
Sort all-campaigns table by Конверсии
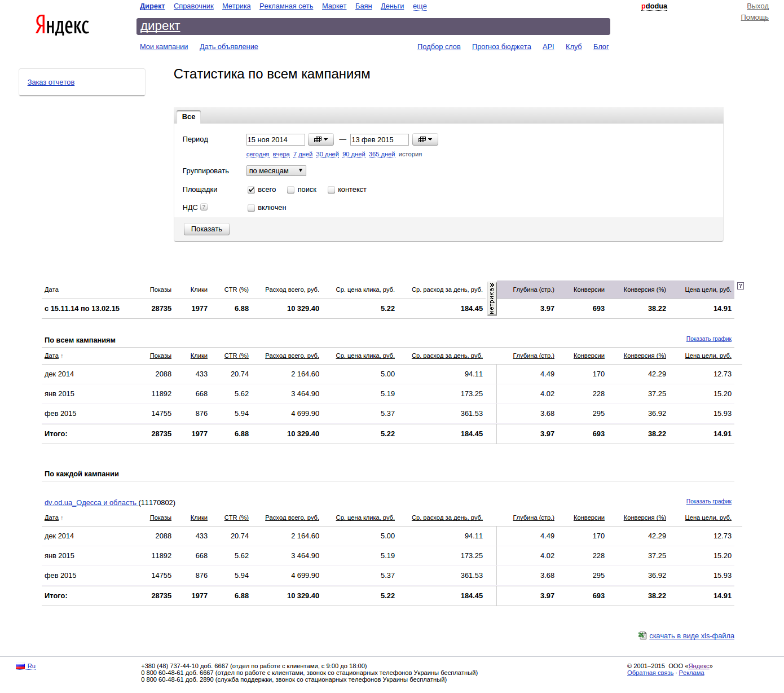(589, 356)
